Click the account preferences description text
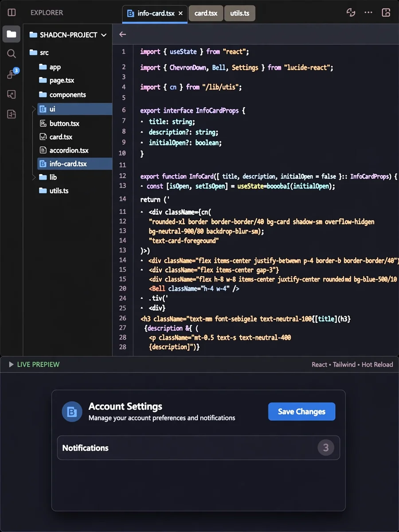399x532 pixels. (x=162, y=418)
